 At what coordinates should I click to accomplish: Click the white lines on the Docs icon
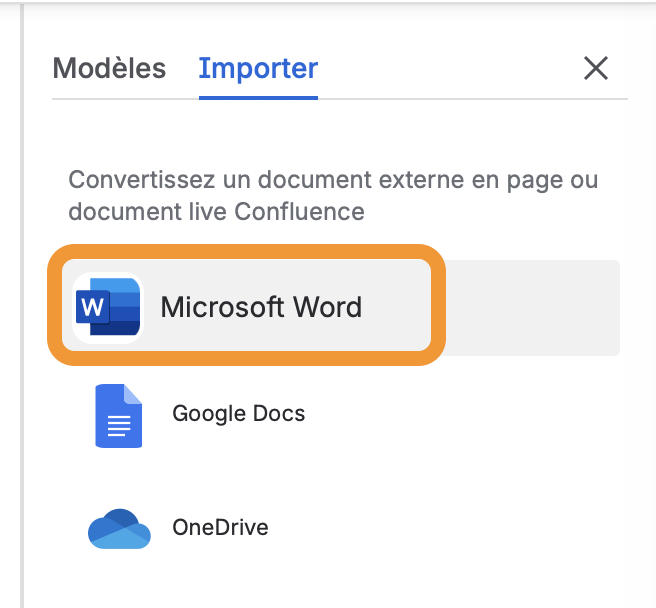(118, 426)
